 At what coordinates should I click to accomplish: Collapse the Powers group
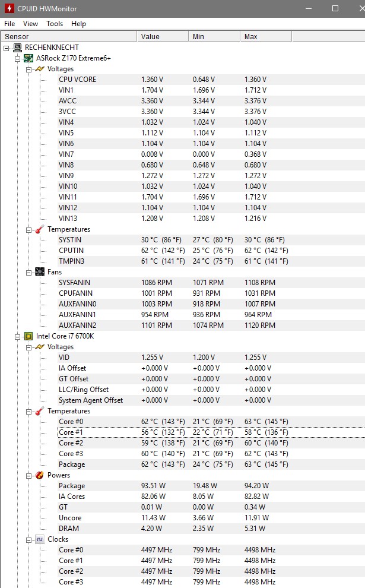pos(28,476)
